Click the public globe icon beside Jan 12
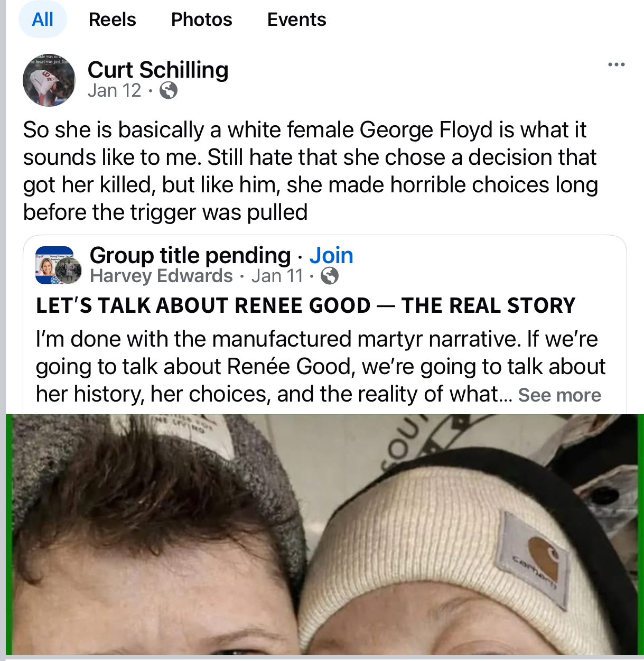The width and height of the screenshot is (644, 661). [x=168, y=91]
